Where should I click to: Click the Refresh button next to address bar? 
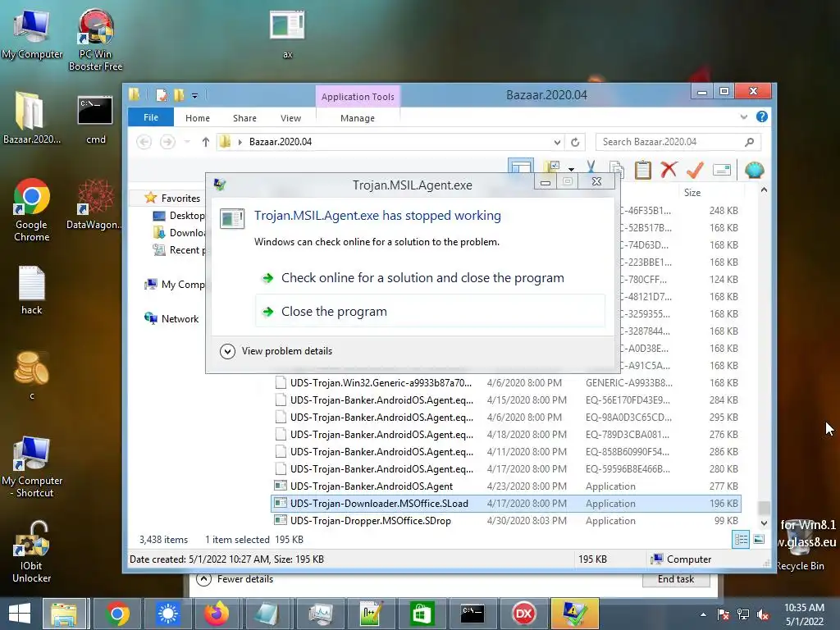click(575, 142)
